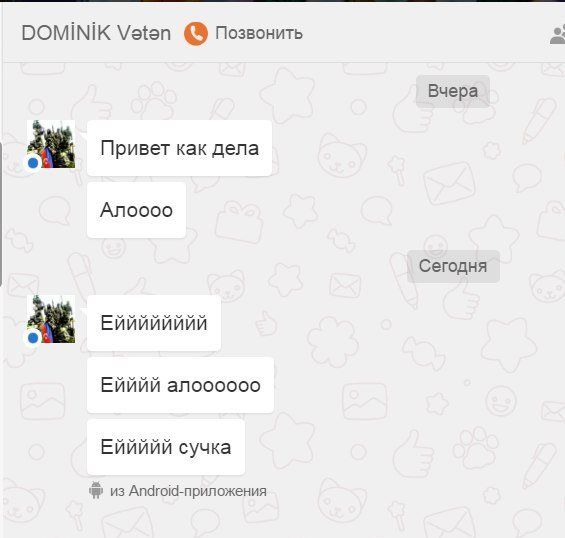Viewport: 565px width, 538px height.
Task: Click the orange phone call icon
Action: [x=196, y=34]
